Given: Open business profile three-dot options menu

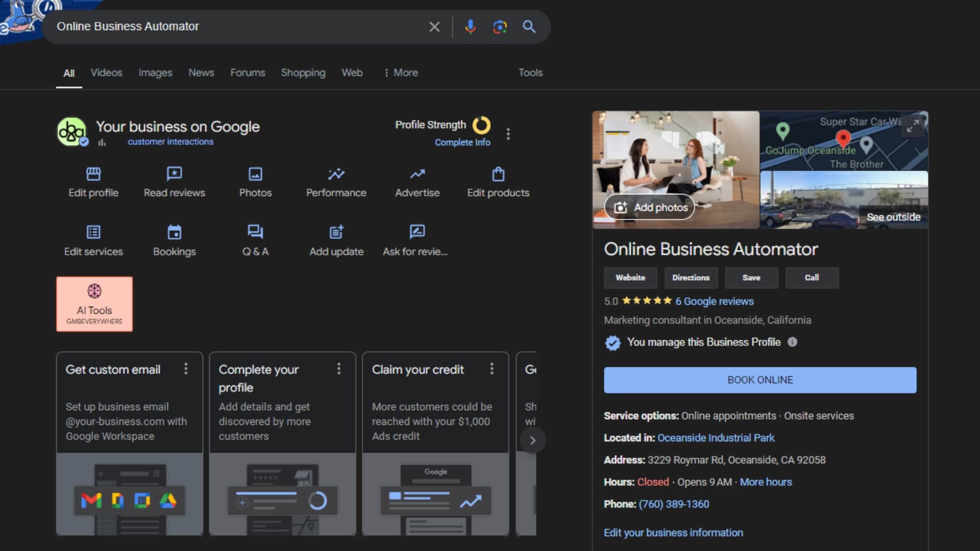Looking at the screenshot, I should [x=508, y=134].
